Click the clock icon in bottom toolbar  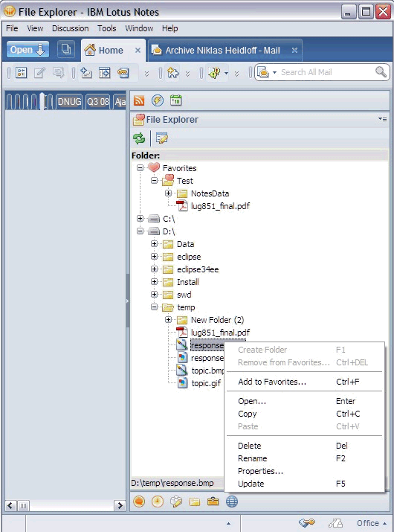pos(158,501)
